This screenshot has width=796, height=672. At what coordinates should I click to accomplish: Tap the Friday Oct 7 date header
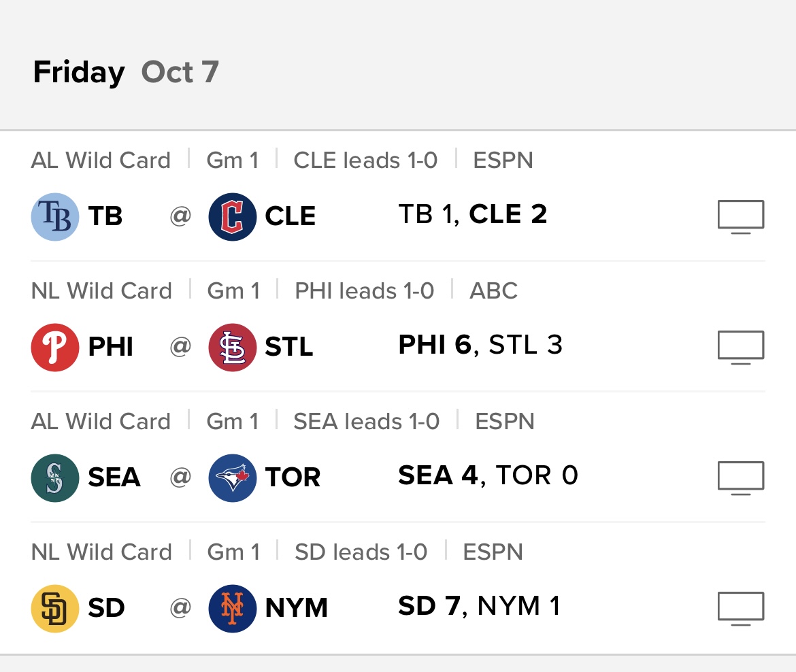point(126,72)
